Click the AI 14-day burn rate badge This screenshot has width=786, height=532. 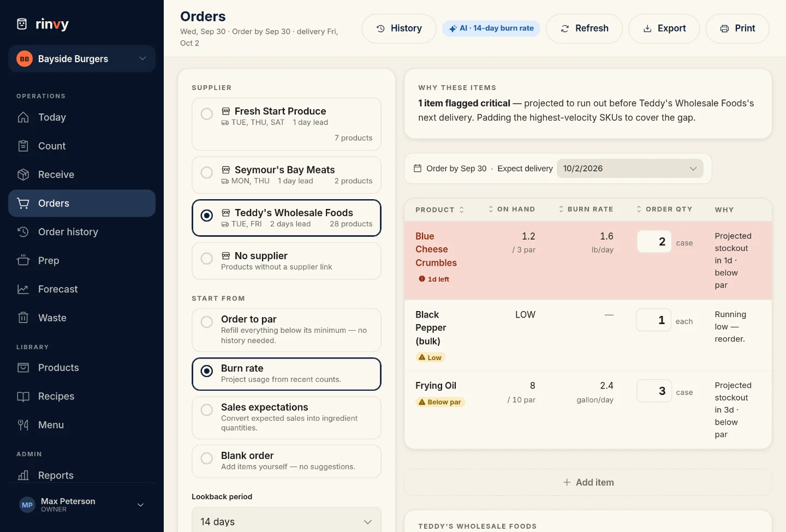click(x=491, y=28)
